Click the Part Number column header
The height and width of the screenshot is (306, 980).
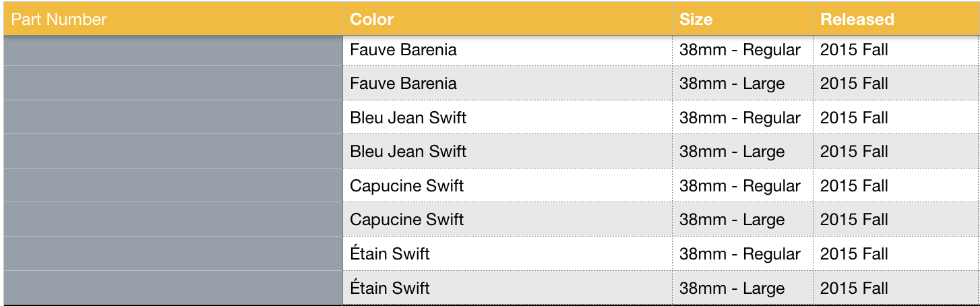(x=173, y=19)
